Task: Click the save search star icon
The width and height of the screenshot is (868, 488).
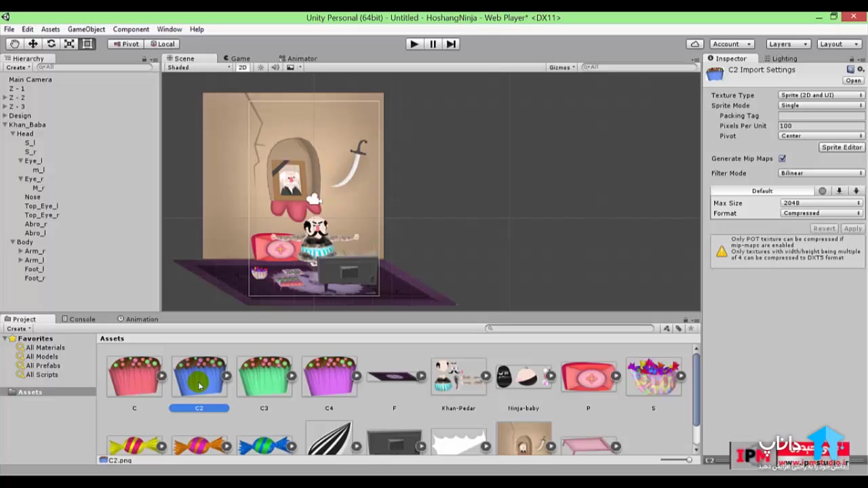Action: [x=691, y=329]
